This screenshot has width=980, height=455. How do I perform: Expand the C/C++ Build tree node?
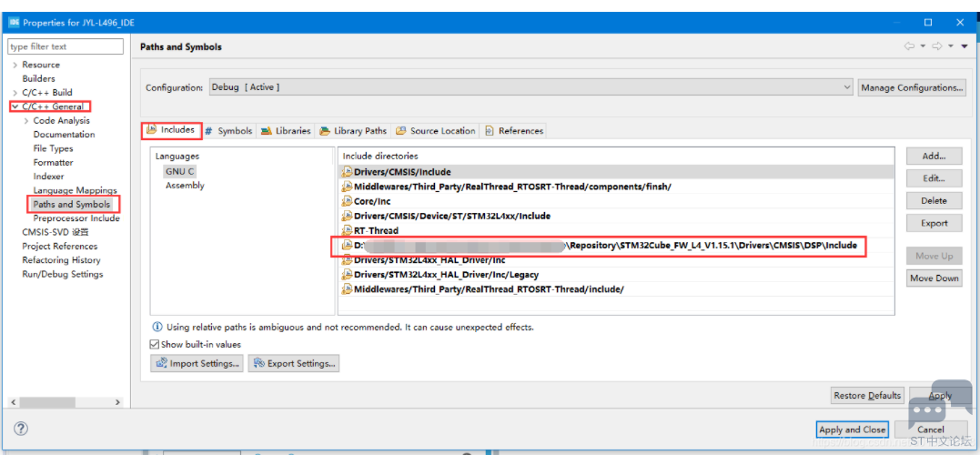15,93
